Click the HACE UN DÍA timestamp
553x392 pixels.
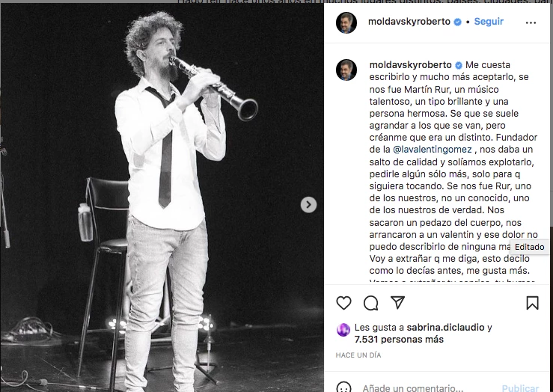click(358, 355)
